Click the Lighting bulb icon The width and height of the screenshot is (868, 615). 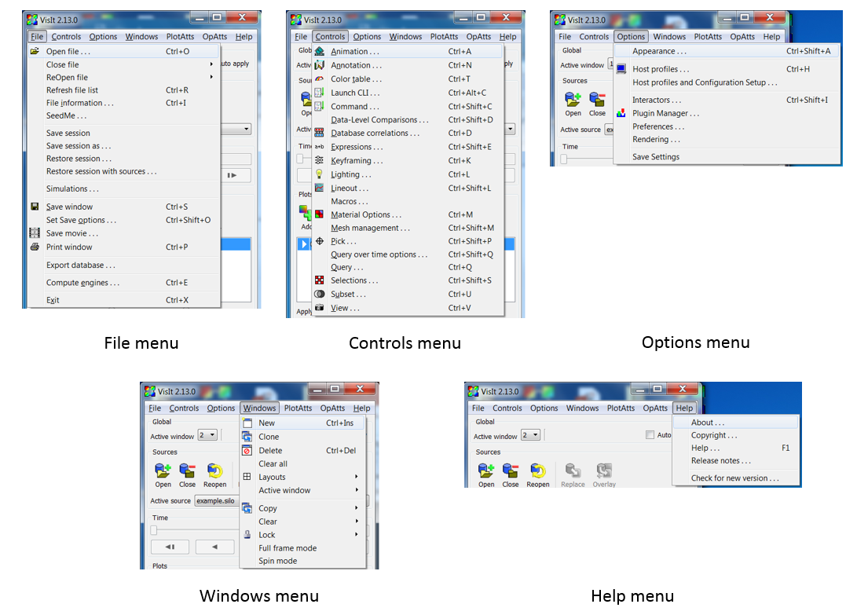[x=320, y=174]
